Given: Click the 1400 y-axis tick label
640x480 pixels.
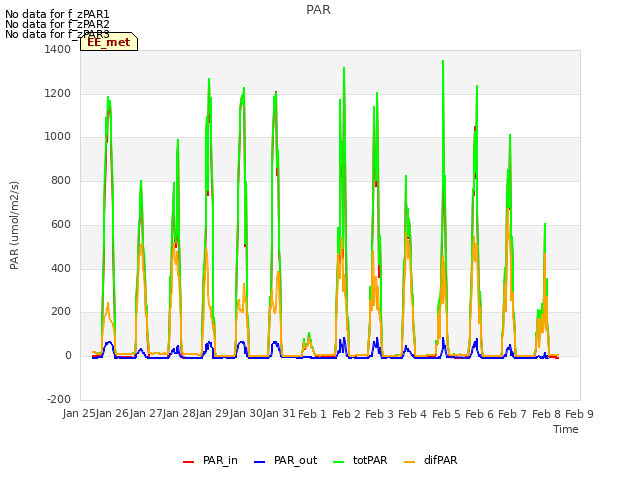Looking at the screenshot, I should pyautogui.click(x=58, y=49).
